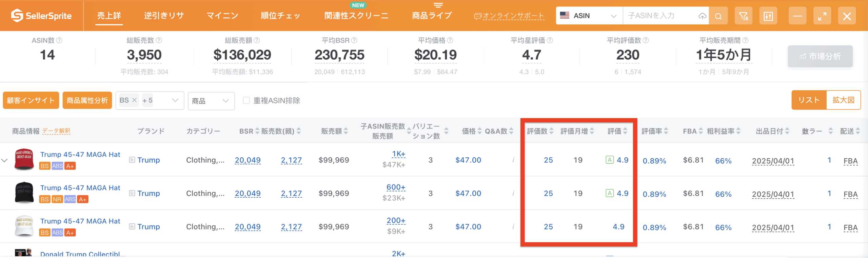Open the column settings sliders icon
The width and height of the screenshot is (868, 258).
768,16
